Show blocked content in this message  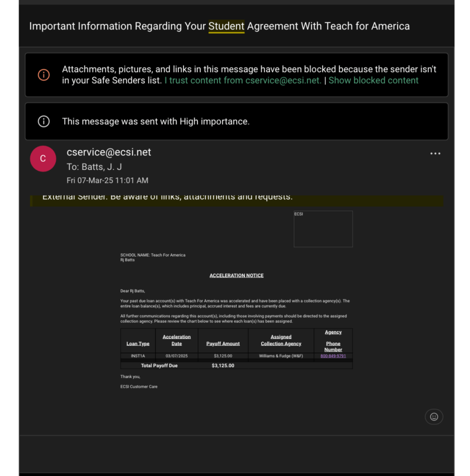(373, 80)
